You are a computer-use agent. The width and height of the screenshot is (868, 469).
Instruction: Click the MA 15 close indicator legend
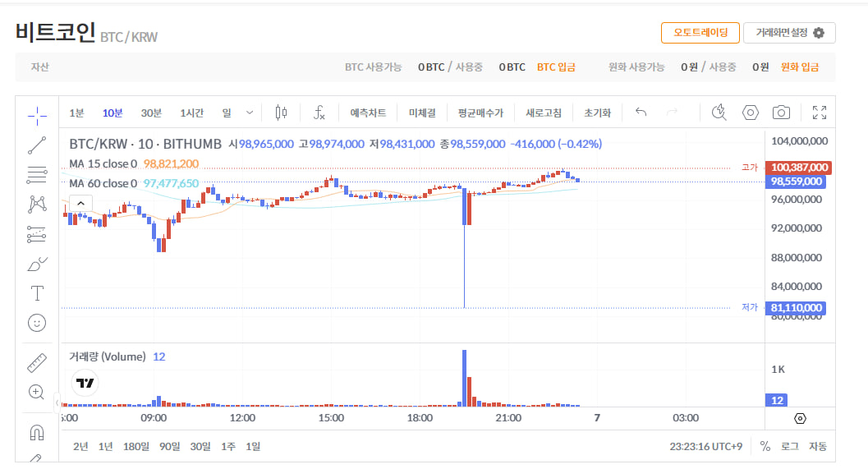click(103, 164)
